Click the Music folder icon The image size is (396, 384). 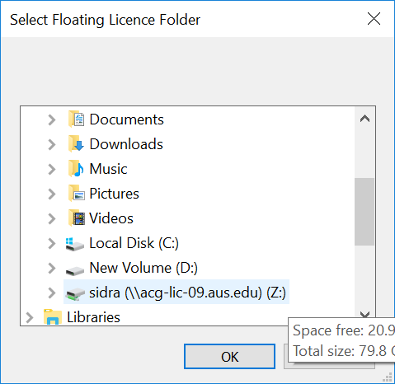click(76, 169)
